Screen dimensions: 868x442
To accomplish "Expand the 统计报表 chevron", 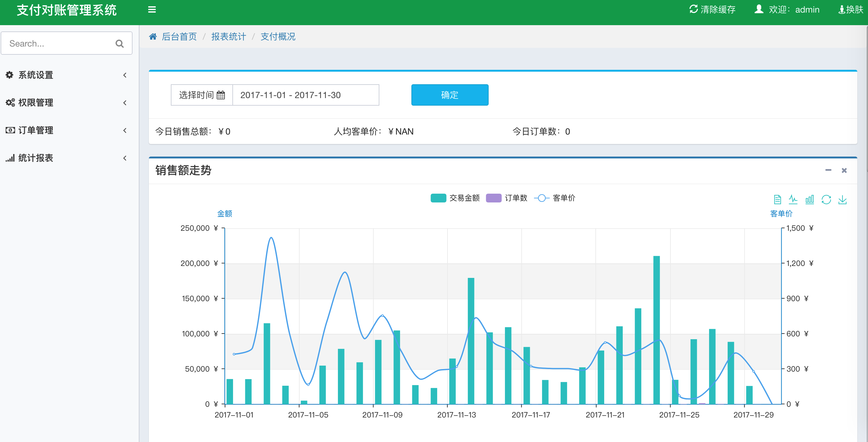I will (x=125, y=158).
